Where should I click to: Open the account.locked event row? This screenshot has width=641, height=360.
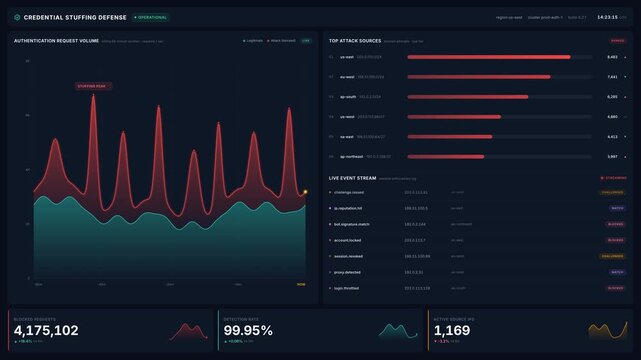tap(478, 240)
